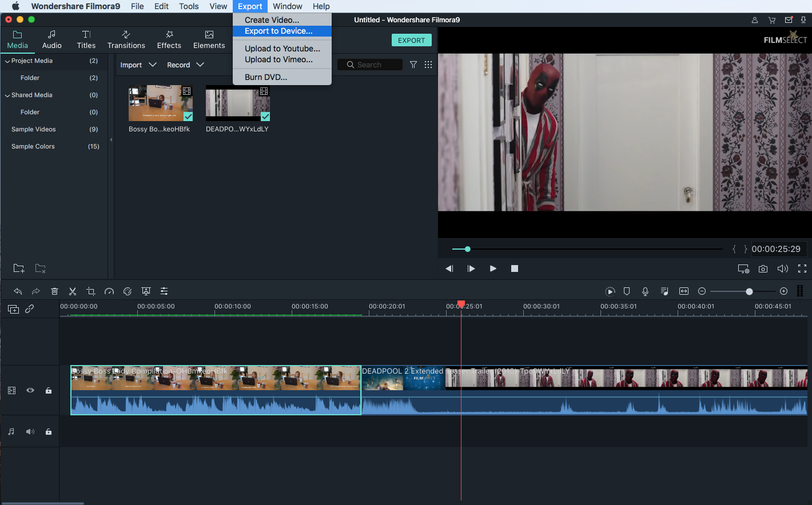Select Upload to Youtube option
This screenshot has height=505, width=812.
[282, 49]
